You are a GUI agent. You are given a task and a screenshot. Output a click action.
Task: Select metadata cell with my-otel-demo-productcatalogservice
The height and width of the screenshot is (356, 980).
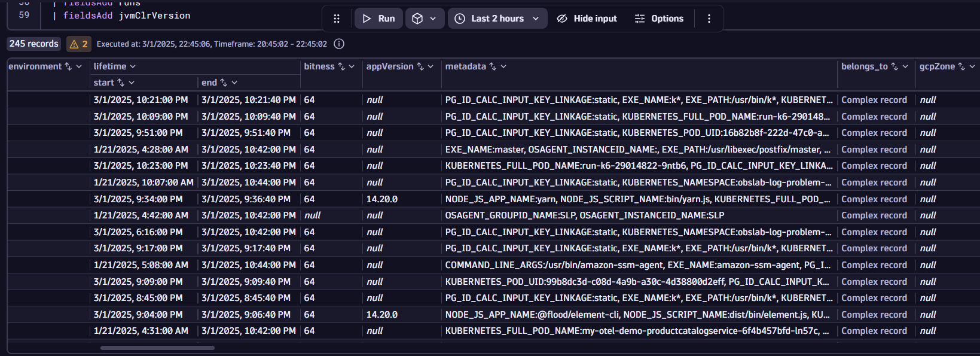[x=638, y=331]
